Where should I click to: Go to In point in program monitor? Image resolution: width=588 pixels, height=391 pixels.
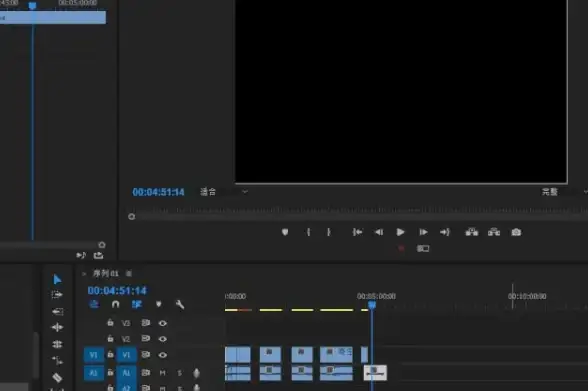357,232
